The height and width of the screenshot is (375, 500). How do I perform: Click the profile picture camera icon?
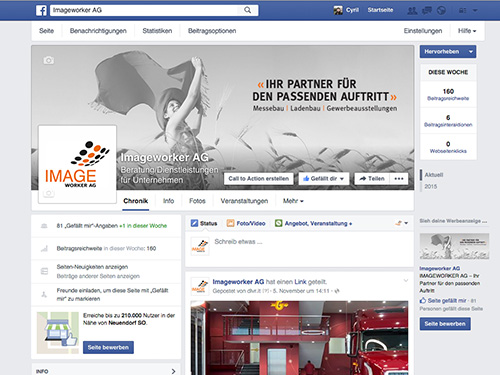point(49,193)
